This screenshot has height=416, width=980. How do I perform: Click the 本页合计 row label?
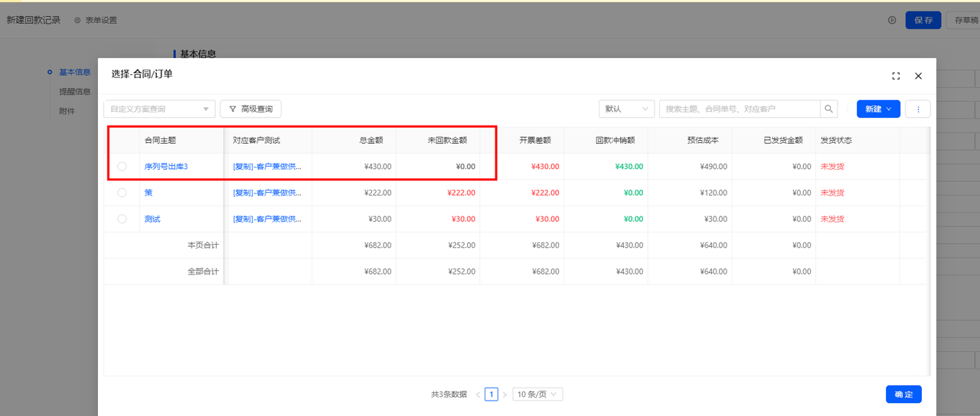tap(203, 245)
